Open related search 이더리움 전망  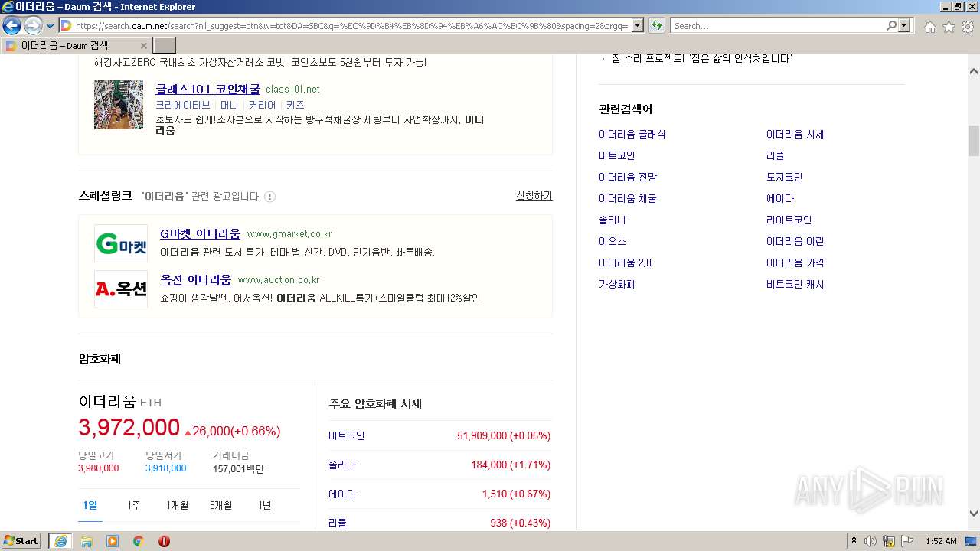pos(627,177)
